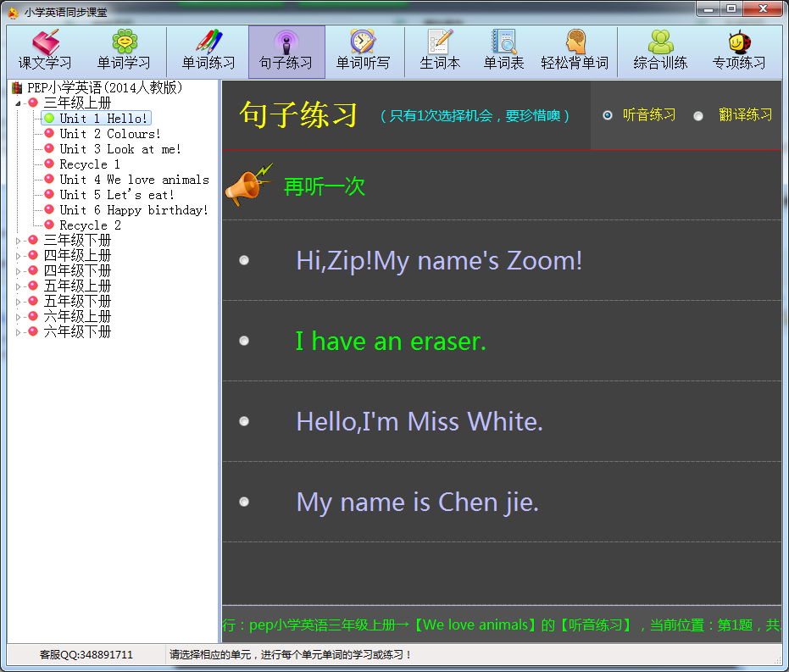This screenshot has height=672, width=789.
Task: Click the 再听一次 listen again link
Action: 324,186
